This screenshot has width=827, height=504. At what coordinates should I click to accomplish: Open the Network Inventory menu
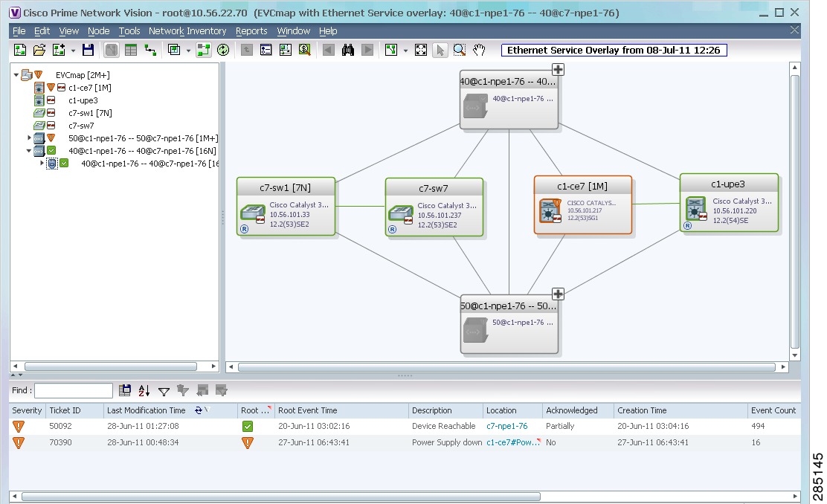[x=187, y=31]
